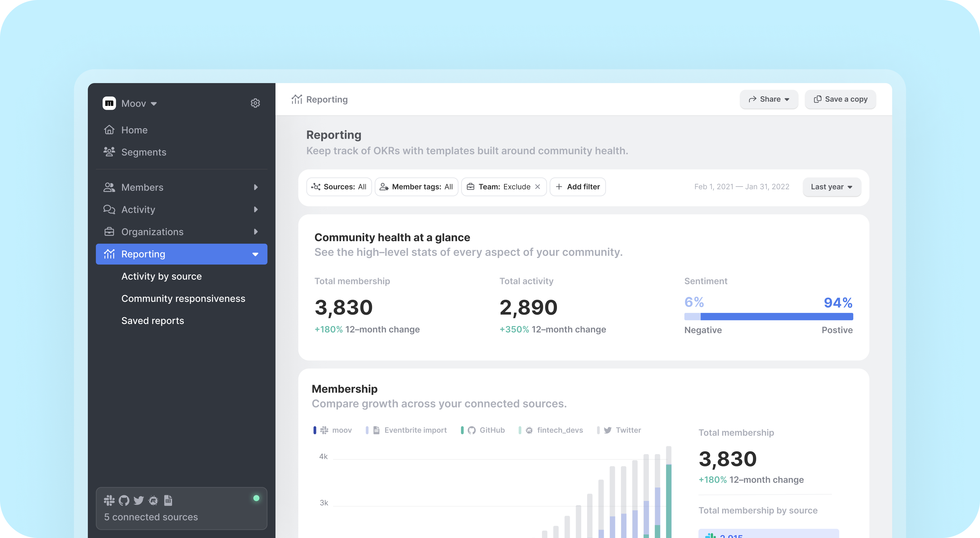Open the Last year date range dropdown

832,187
